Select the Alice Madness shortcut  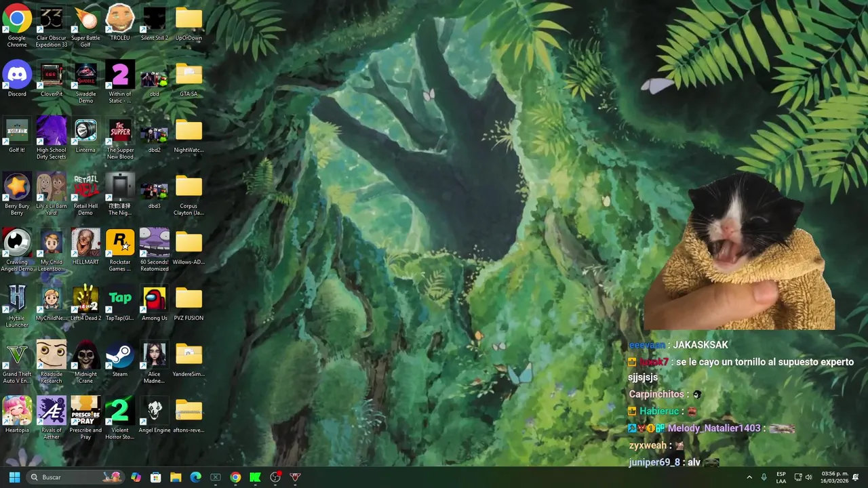tap(154, 363)
